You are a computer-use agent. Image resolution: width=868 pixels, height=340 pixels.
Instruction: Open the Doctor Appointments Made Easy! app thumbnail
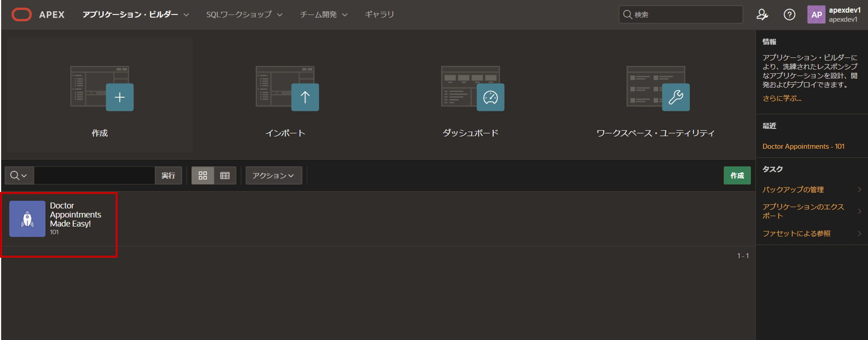(x=27, y=218)
